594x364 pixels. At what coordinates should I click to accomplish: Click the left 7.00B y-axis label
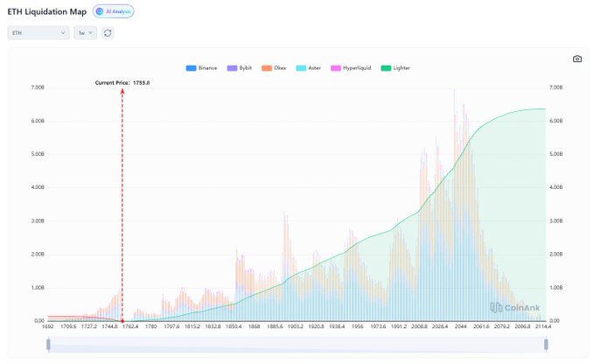(x=38, y=87)
